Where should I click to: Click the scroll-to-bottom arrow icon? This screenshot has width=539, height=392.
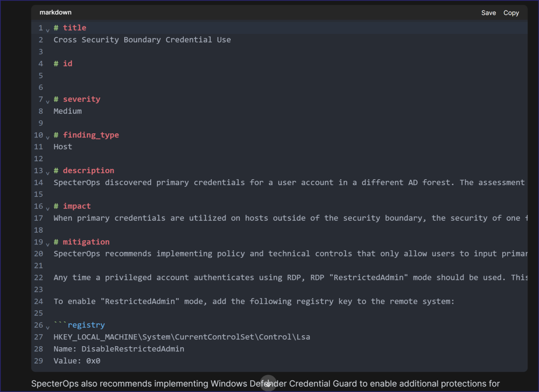coord(268,383)
